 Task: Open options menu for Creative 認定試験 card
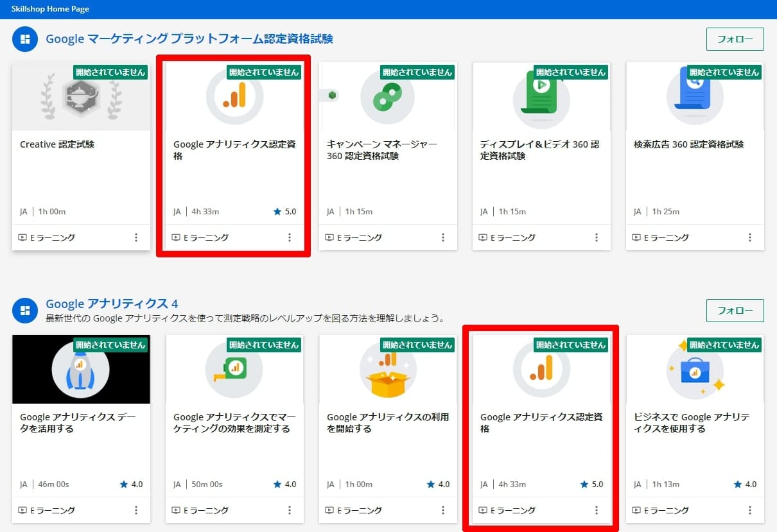pos(135,237)
